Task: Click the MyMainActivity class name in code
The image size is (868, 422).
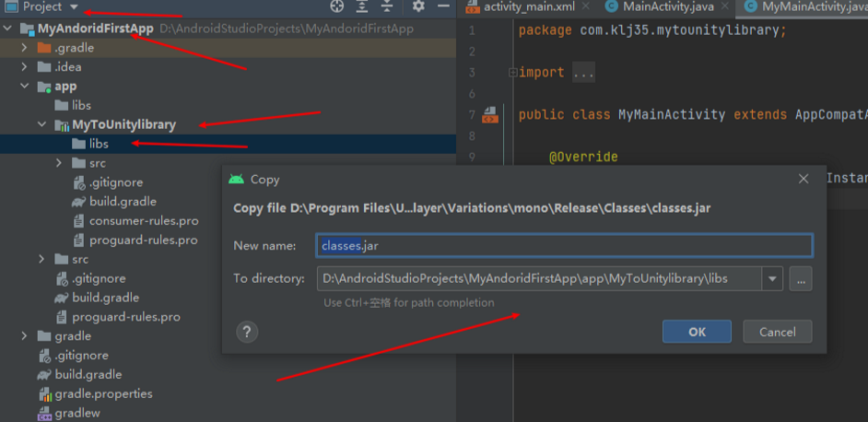Action: (672, 114)
